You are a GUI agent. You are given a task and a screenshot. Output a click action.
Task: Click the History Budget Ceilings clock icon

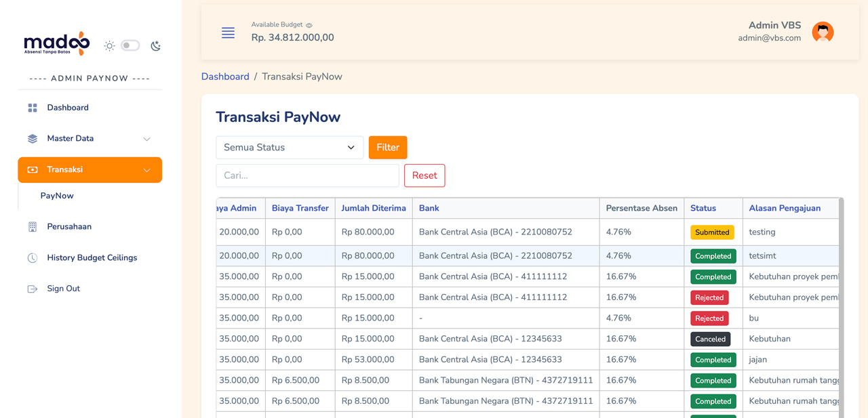pos(33,258)
